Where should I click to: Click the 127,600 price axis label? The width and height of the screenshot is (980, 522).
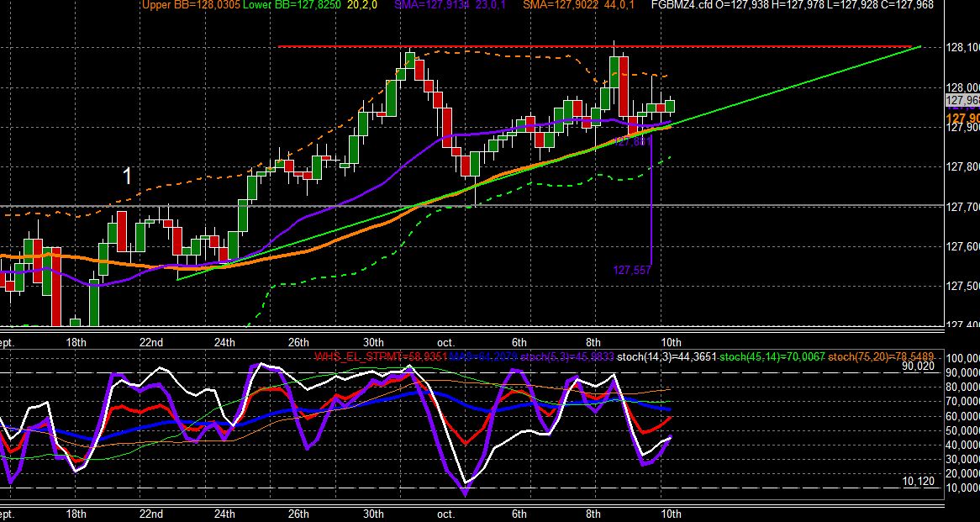[962, 246]
